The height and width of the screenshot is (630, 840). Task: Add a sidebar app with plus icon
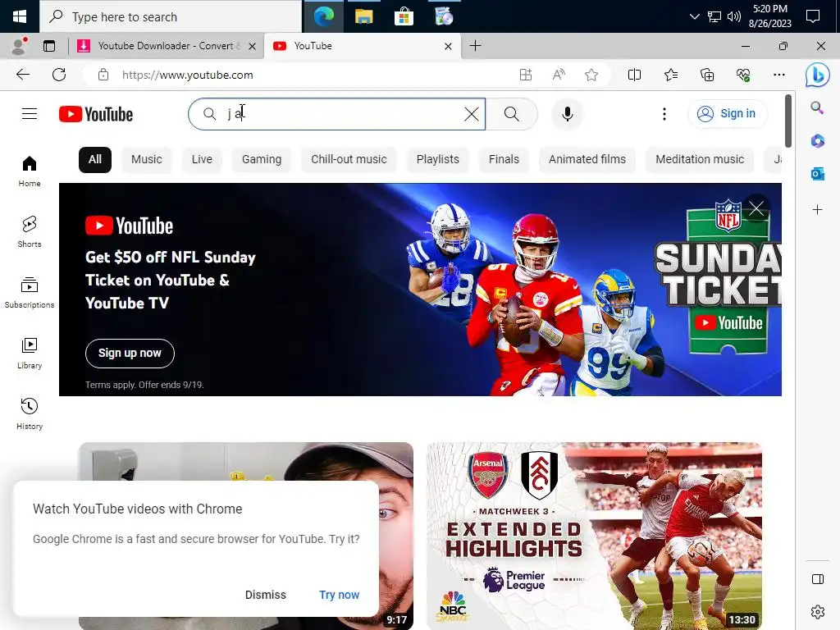(x=818, y=209)
